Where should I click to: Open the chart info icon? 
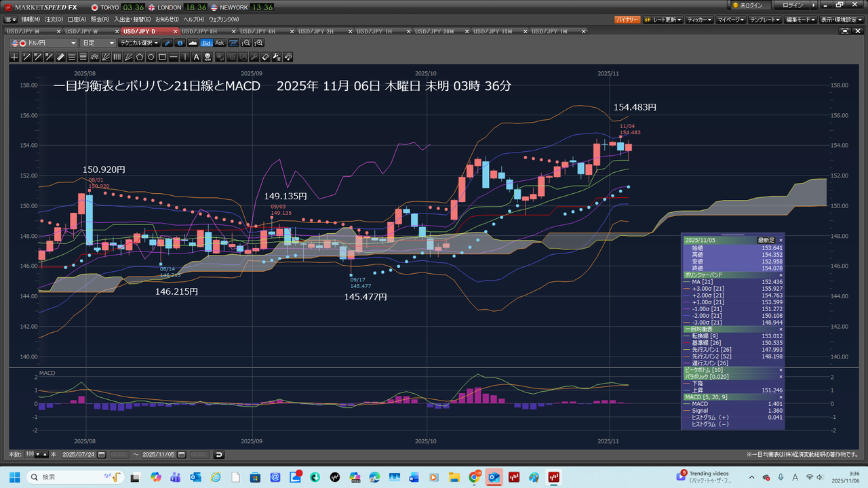pos(180,43)
